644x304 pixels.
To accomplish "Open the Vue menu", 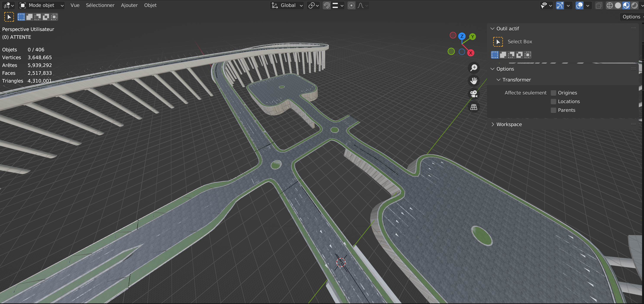I will 75,5.
